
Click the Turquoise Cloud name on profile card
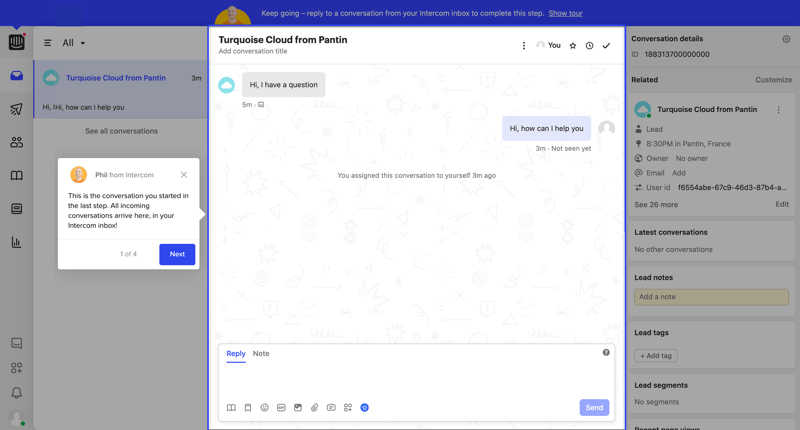(707, 110)
